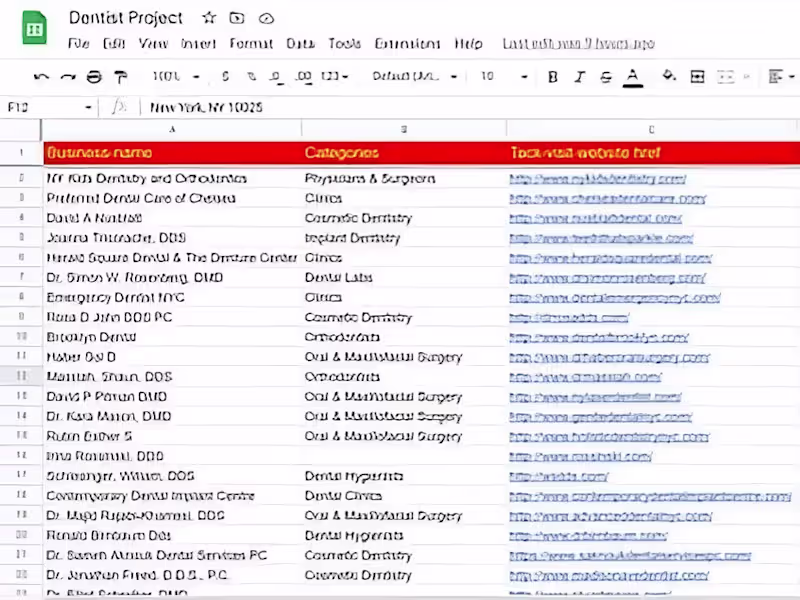Open the text color picker
Viewport: 800px width, 600px height.
click(633, 78)
